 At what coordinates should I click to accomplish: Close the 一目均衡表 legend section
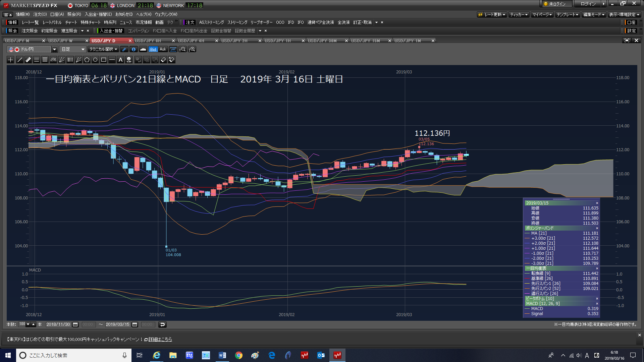597,268
